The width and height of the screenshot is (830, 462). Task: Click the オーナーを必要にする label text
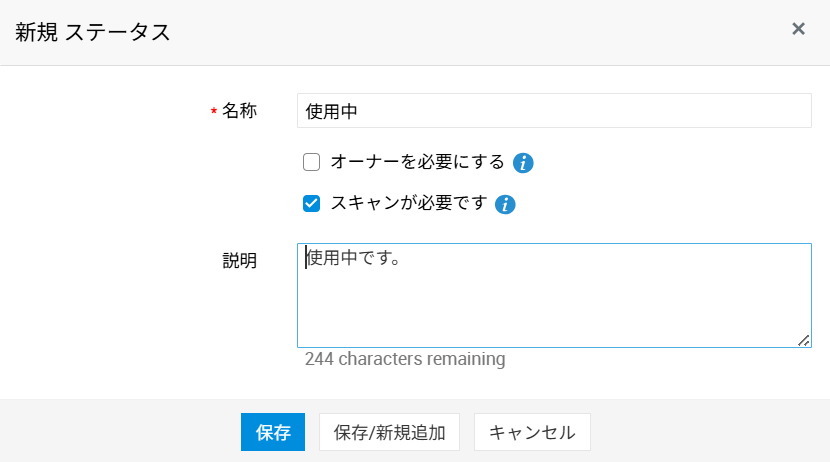(417, 162)
